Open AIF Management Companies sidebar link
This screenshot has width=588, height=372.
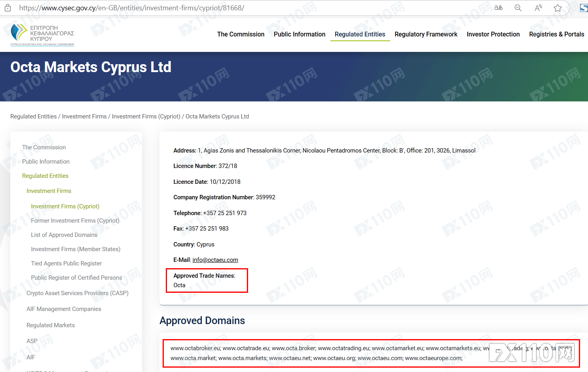pyautogui.click(x=64, y=309)
